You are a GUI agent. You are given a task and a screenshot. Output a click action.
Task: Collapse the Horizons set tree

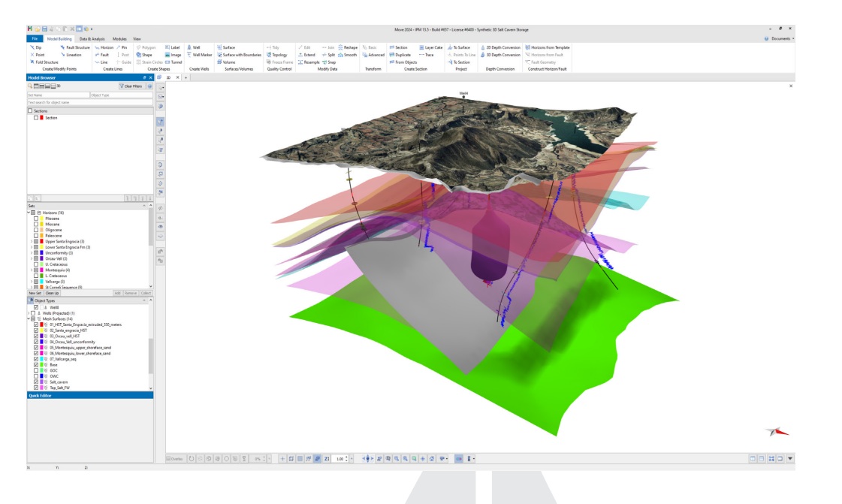coord(29,213)
